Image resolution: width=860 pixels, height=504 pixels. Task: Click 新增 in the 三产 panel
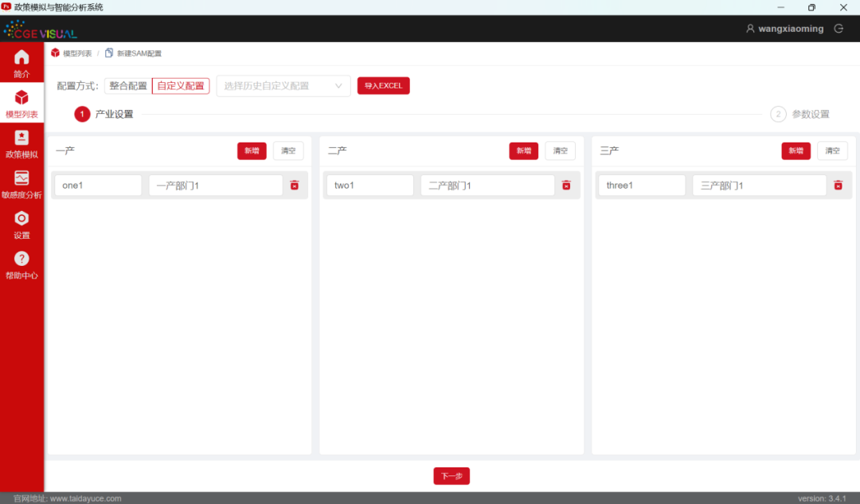tap(795, 150)
